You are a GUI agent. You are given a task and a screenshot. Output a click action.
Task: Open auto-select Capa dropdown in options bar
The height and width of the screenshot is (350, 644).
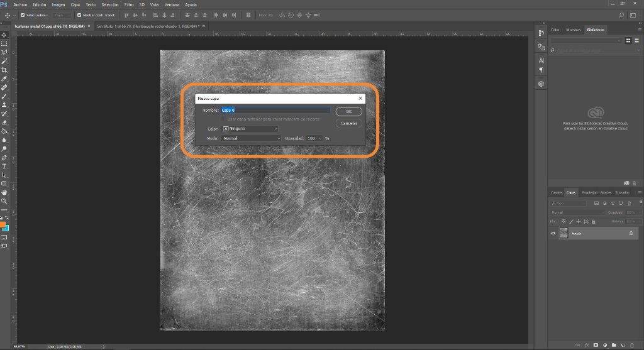click(62, 15)
